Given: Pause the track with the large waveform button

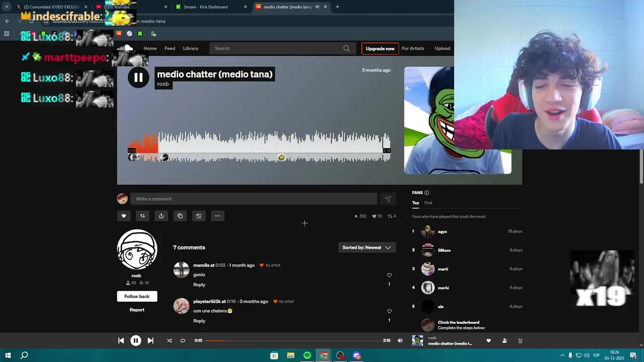Looking at the screenshot, I should (138, 77).
